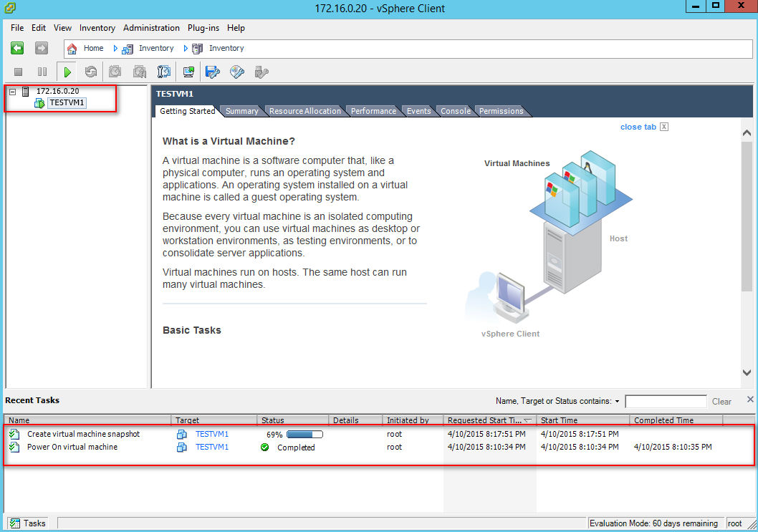758x532 pixels.
Task: Expand the arrow before second Inventory breadcrumb
Action: [x=186, y=48]
